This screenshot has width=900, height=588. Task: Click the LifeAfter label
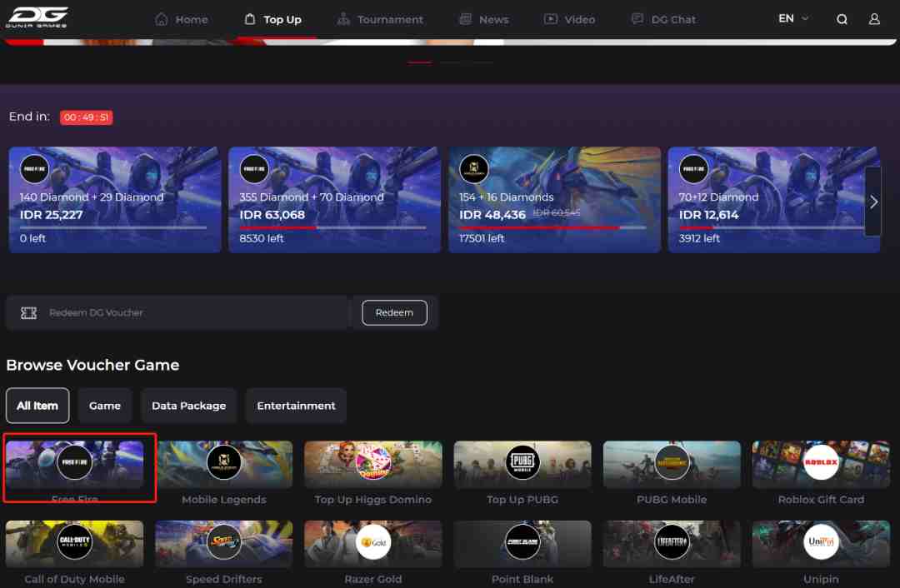click(x=672, y=579)
